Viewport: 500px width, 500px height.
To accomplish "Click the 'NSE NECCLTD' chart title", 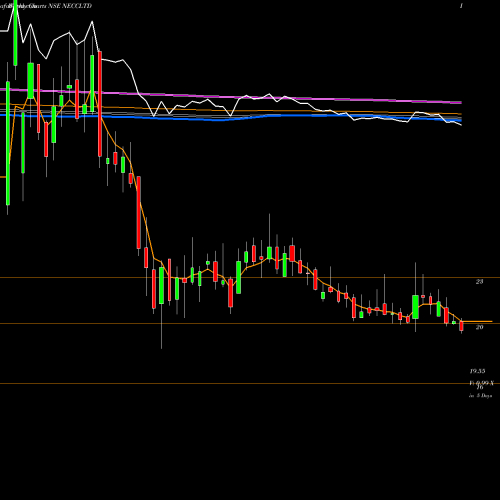I will (x=70, y=6).
